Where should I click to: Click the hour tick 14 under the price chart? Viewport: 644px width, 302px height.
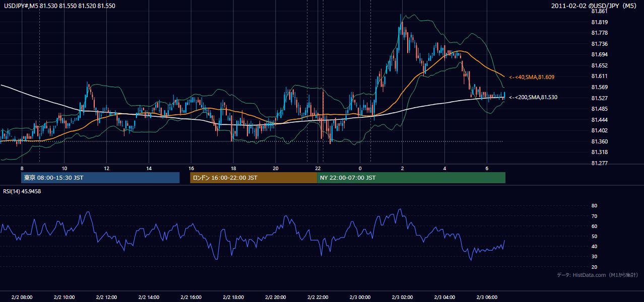[149, 168]
